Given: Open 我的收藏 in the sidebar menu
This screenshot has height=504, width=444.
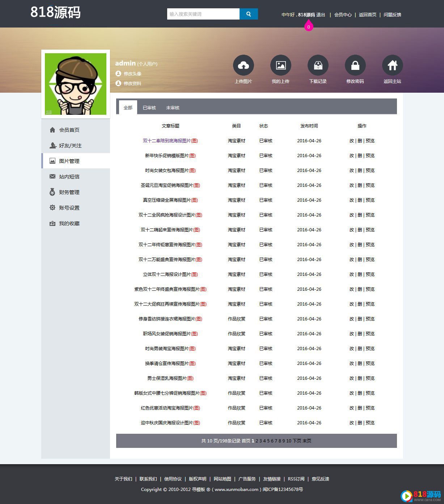Looking at the screenshot, I should [x=69, y=223].
